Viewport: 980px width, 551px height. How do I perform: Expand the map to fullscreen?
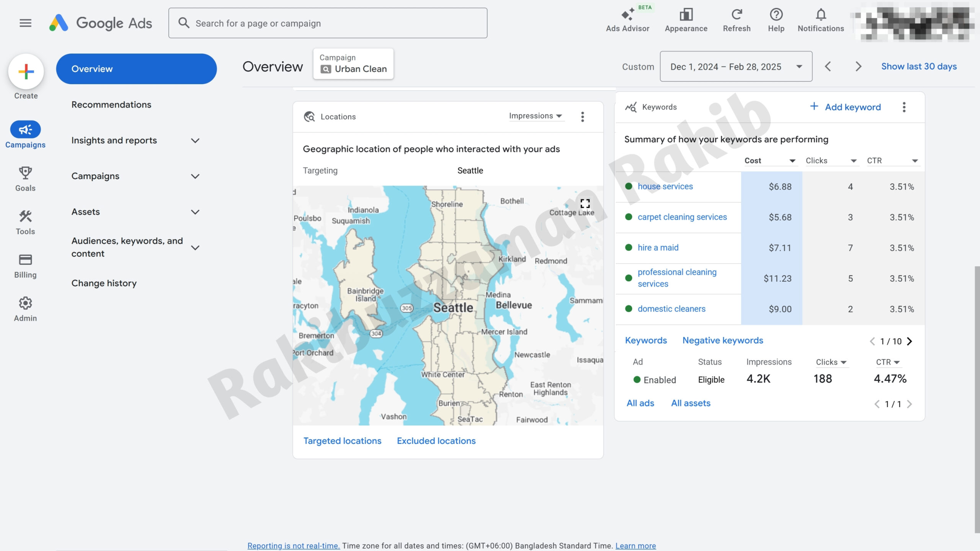(585, 203)
